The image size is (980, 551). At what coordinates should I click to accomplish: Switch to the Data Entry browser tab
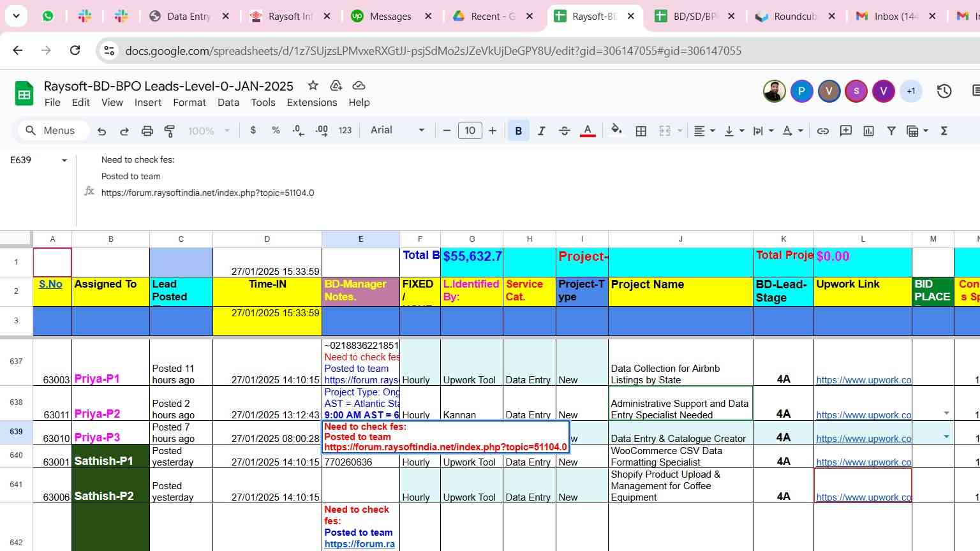point(188,17)
